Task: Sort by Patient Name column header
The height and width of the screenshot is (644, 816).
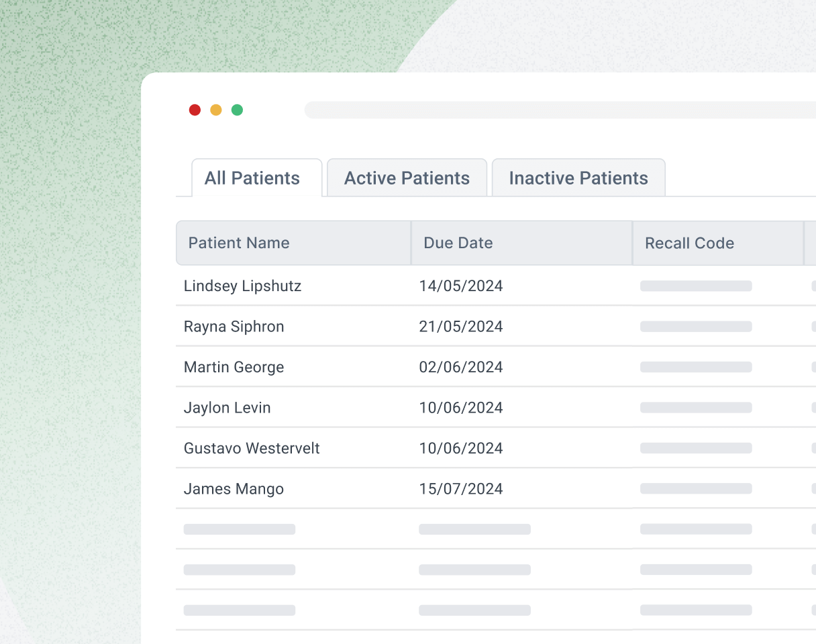Action: (x=239, y=243)
